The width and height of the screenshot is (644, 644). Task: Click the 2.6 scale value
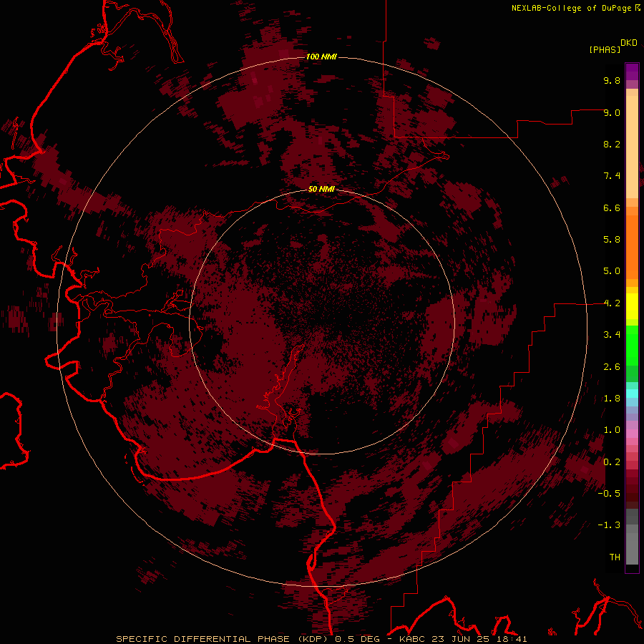[x=612, y=367]
